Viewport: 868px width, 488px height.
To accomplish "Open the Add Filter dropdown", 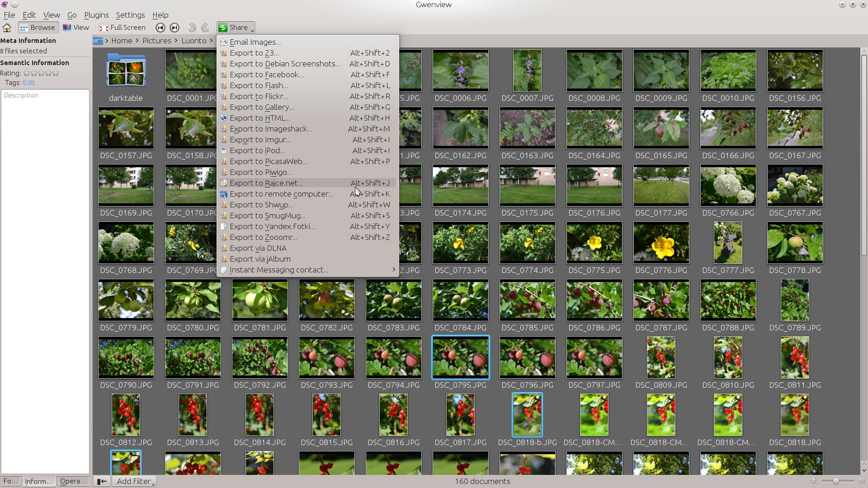I will tap(134, 481).
